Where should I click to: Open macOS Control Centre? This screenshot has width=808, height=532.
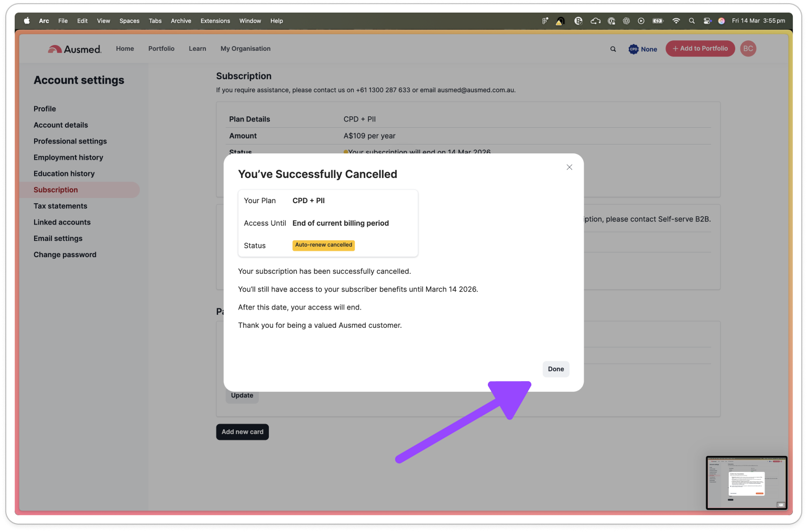[707, 21]
